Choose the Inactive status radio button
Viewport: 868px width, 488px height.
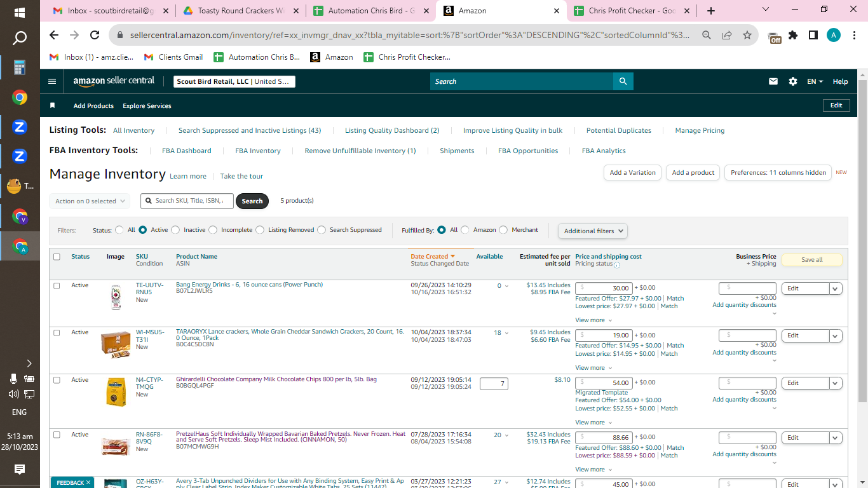[175, 230]
